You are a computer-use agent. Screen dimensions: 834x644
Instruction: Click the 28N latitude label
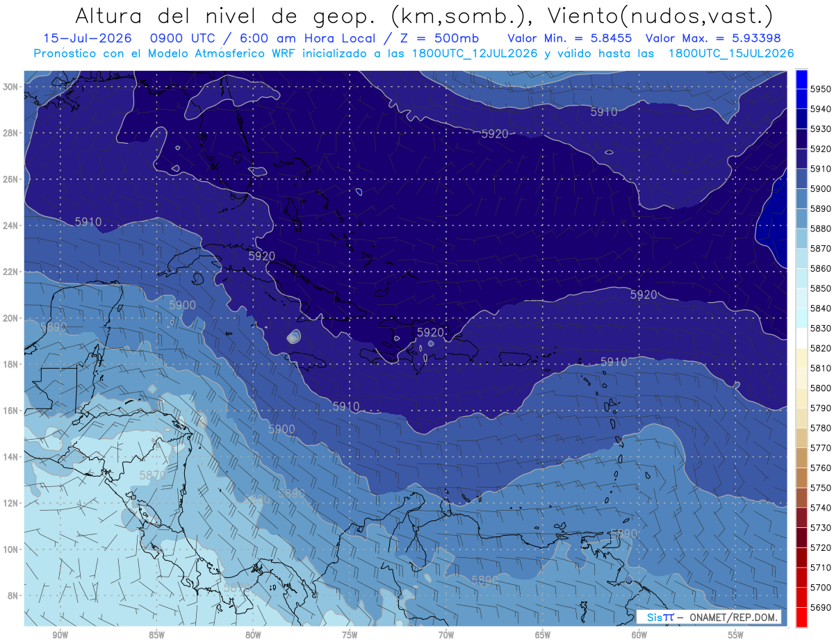click(x=11, y=133)
